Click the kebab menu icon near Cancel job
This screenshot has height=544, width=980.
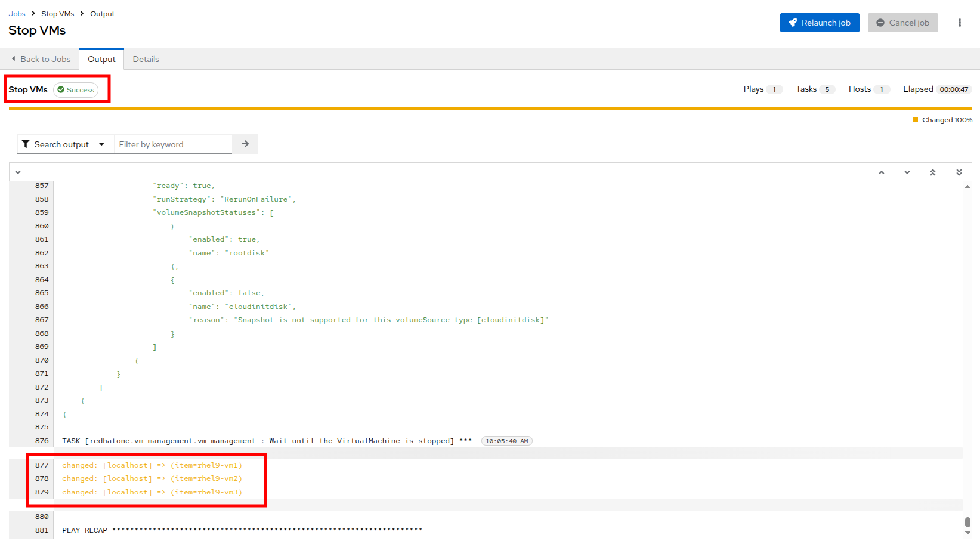[959, 23]
